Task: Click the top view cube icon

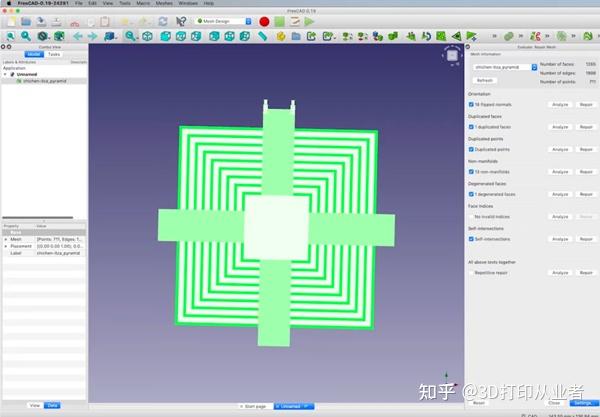Action: 181,36
